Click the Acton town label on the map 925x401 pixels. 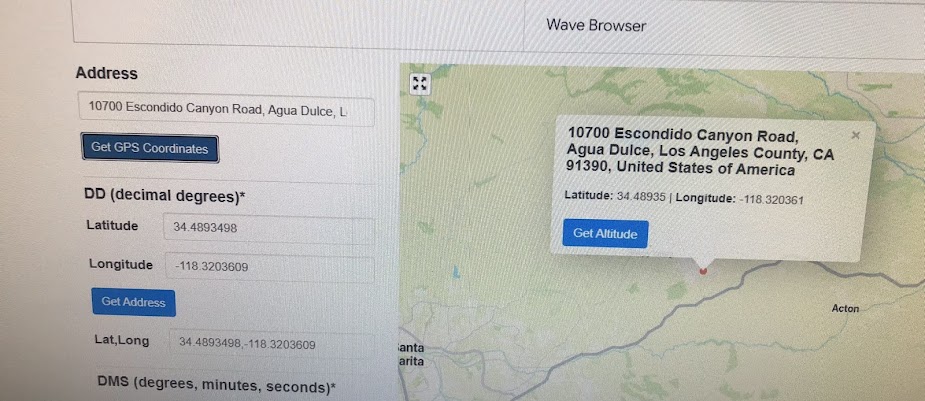[845, 309]
